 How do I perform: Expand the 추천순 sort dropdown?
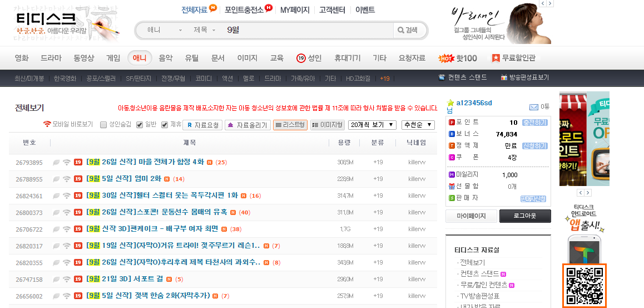pos(418,125)
